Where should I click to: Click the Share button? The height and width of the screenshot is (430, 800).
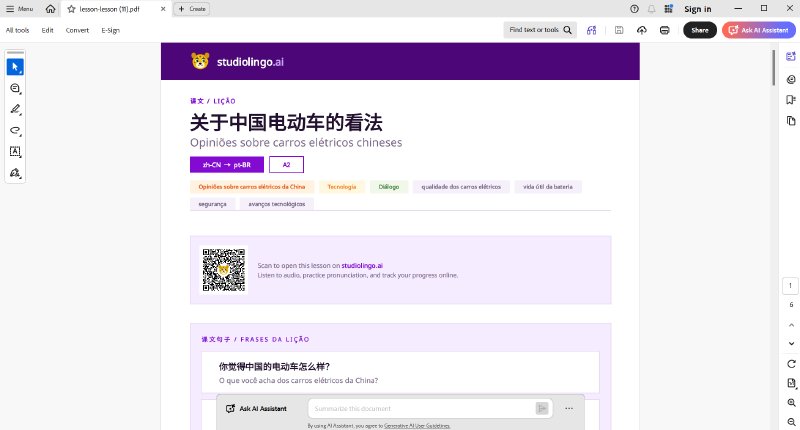[699, 30]
